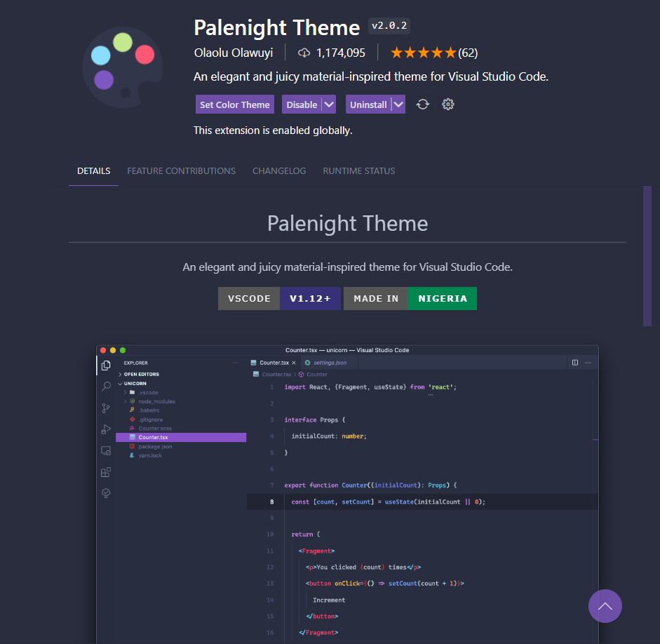Viewport: 660px width, 644px height.
Task: Open the Uninstall dropdown arrow
Action: [397, 104]
